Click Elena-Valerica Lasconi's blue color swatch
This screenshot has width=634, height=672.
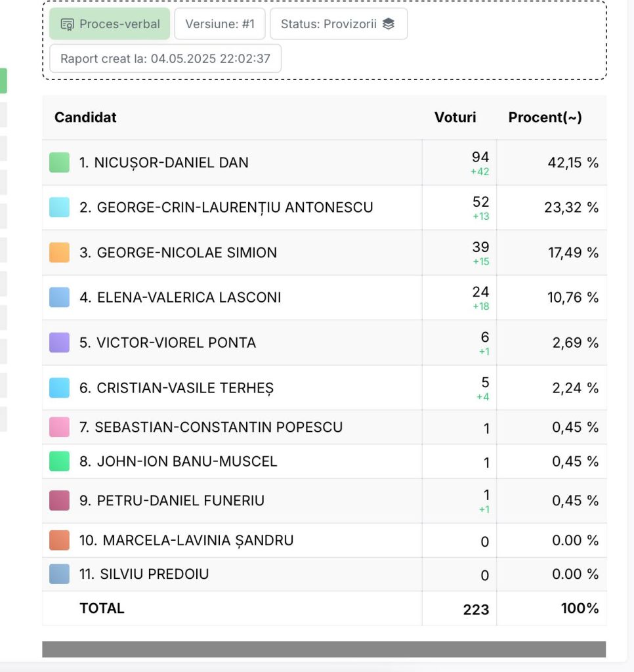pyautogui.click(x=60, y=297)
